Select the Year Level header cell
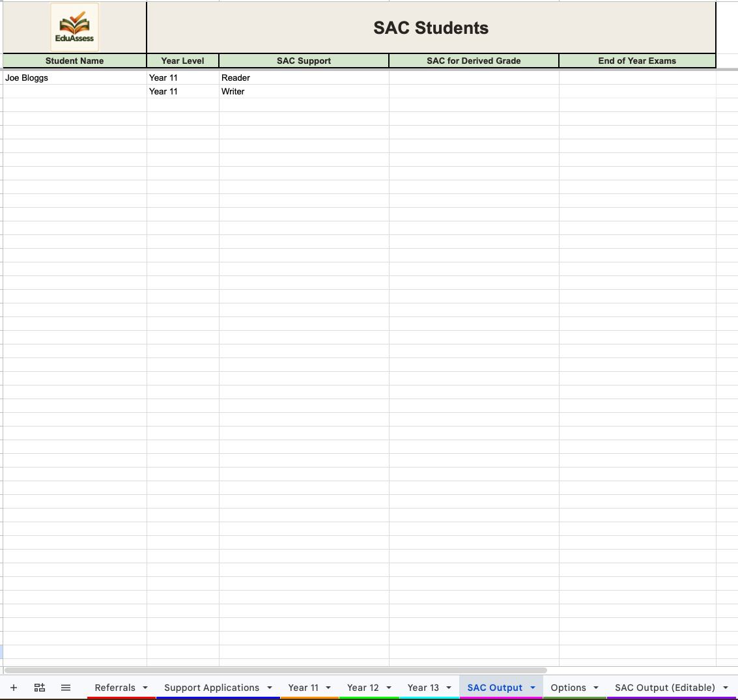The height and width of the screenshot is (700, 738). 182,61
